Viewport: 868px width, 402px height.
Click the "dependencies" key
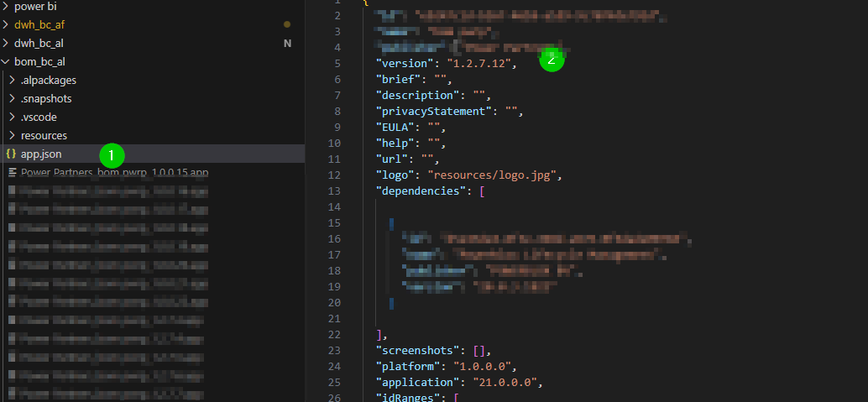[x=421, y=191]
